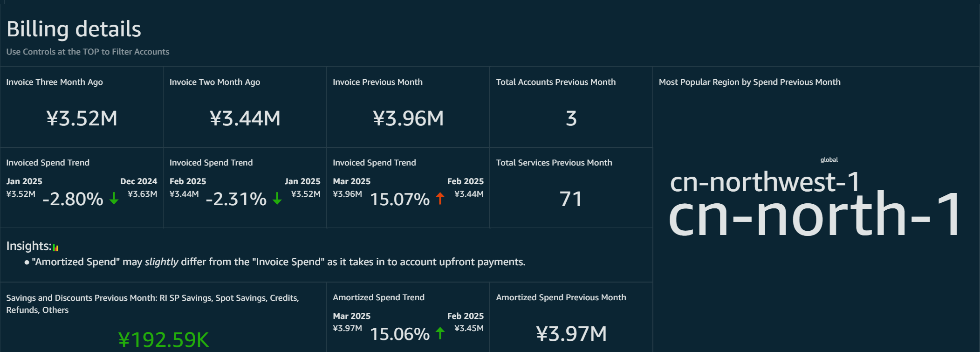Select the Total Services value 71
The image size is (980, 352).
point(571,199)
